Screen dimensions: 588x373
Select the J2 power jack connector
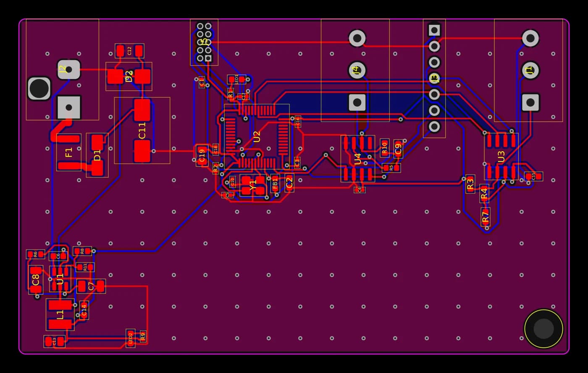[x=63, y=69]
